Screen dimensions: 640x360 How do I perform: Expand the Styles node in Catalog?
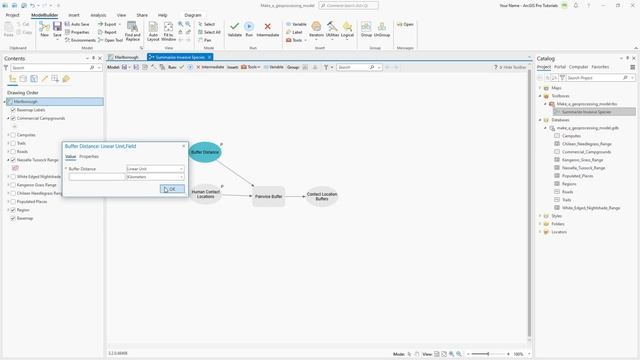point(540,216)
